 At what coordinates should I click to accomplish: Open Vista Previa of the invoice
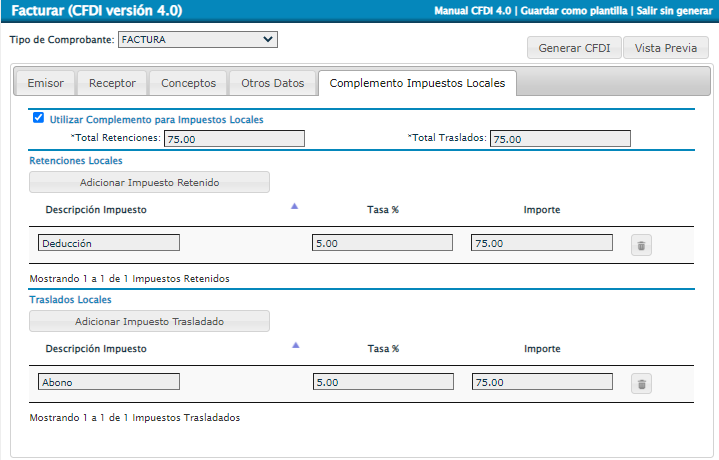click(666, 48)
